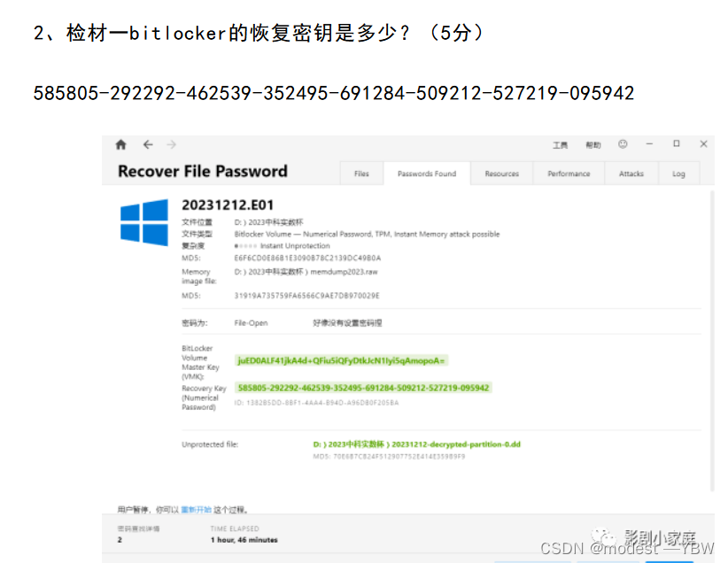Click the Windows logo file icon

coord(144,222)
